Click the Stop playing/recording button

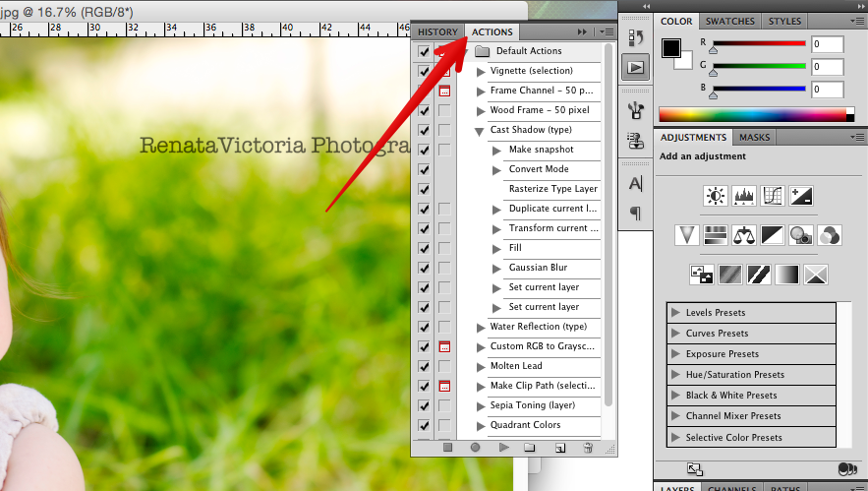(447, 448)
